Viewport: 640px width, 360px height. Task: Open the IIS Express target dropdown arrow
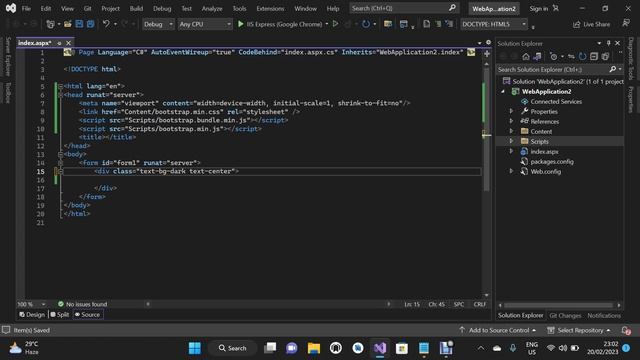(x=327, y=24)
